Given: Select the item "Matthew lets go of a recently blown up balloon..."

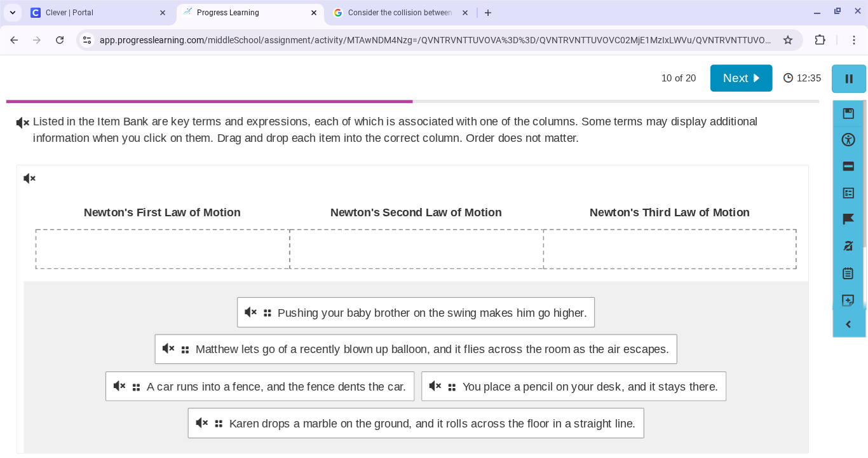Looking at the screenshot, I should [x=416, y=349].
